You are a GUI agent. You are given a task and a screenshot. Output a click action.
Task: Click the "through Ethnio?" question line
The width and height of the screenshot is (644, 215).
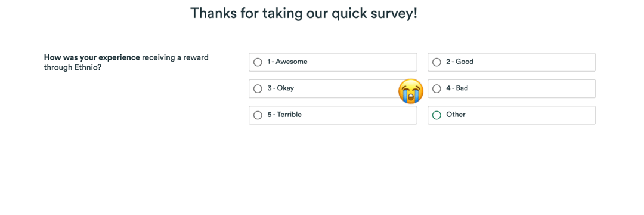coord(73,67)
